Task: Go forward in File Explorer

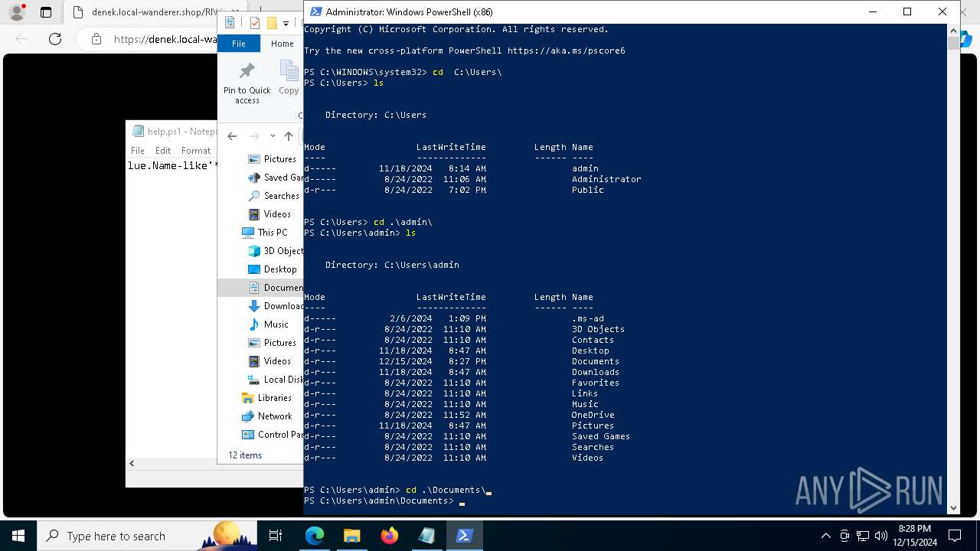Action: click(254, 136)
